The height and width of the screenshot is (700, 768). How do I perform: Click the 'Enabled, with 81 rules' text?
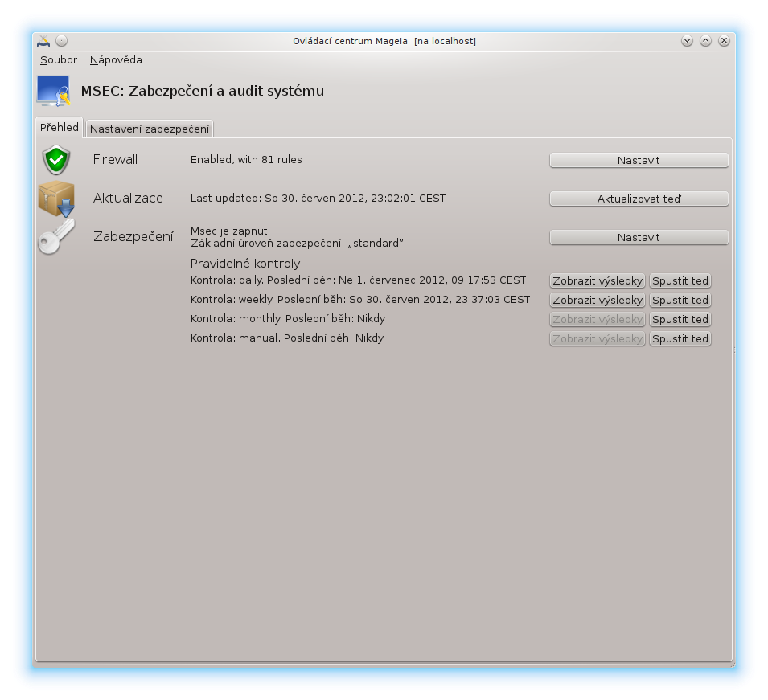(x=246, y=160)
